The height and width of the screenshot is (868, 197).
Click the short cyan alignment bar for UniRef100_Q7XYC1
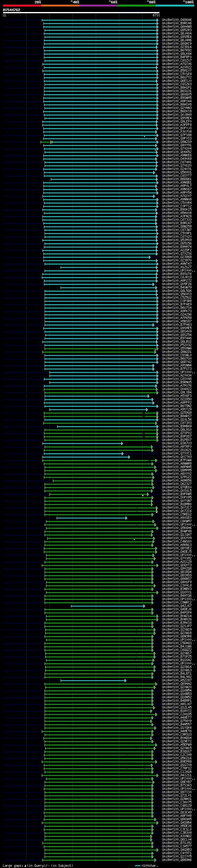[x=84, y=454]
